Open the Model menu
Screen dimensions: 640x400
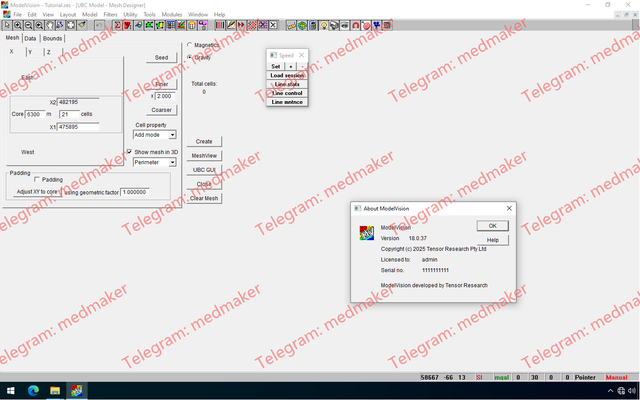[89, 14]
